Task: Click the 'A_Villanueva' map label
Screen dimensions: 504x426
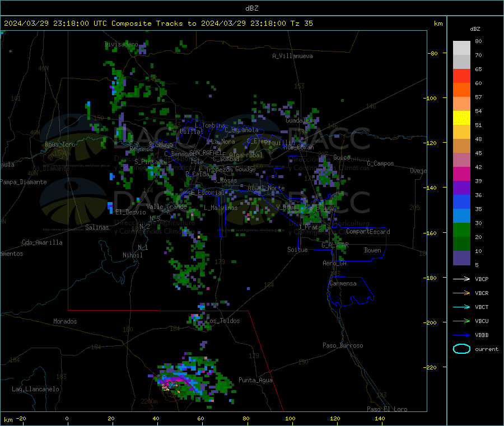Action: pos(292,56)
